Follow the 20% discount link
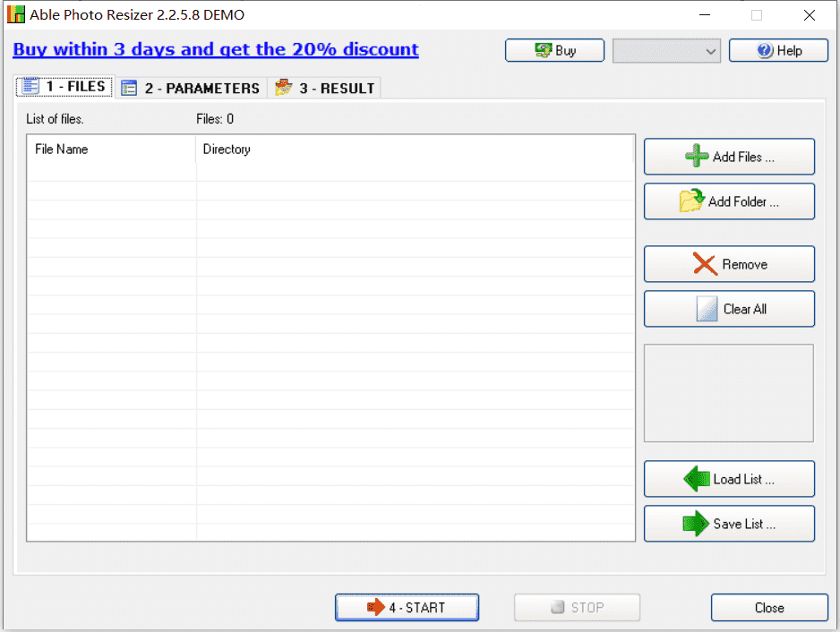Screen dimensions: 840x632 point(216,49)
